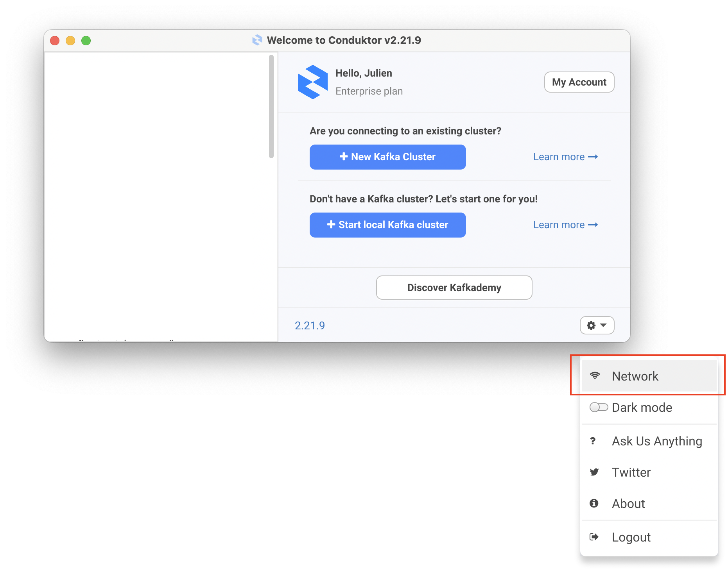Choose Logout from the menu
728x572 pixels.
649,537
